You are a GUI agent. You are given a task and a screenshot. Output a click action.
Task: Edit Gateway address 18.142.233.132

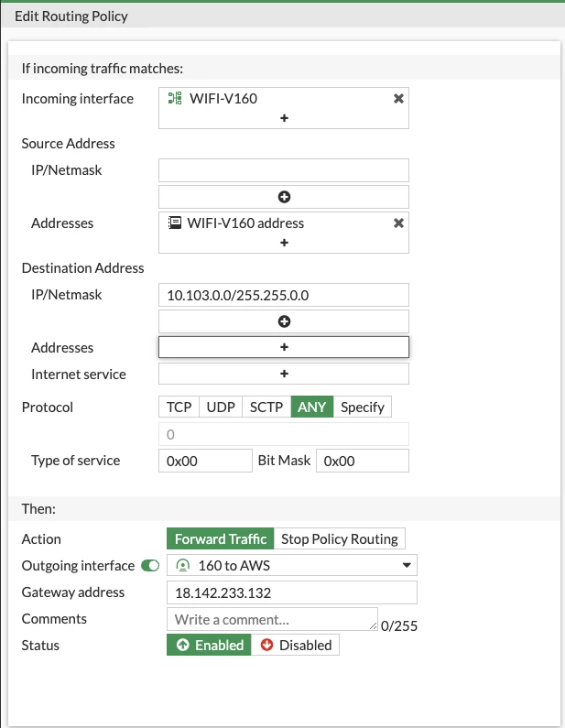click(292, 592)
